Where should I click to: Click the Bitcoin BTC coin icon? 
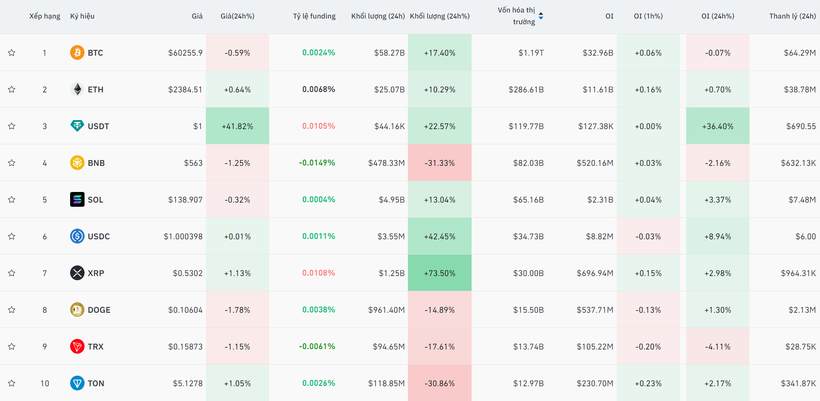coord(77,53)
